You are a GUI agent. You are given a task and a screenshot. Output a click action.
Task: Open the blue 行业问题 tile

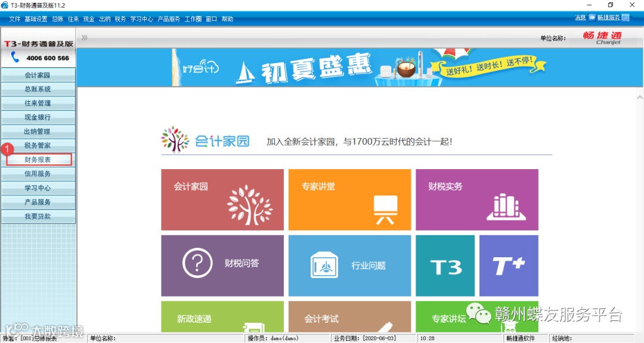click(x=349, y=266)
